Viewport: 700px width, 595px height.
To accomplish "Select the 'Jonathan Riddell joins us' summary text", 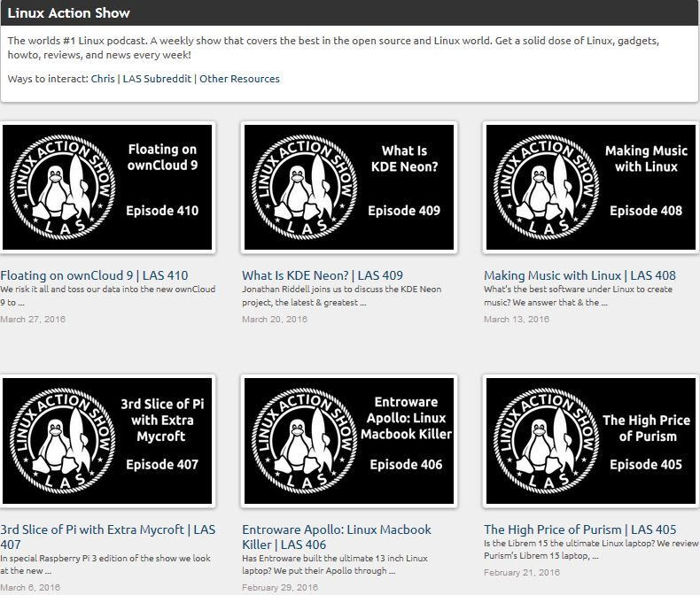I will point(341,296).
